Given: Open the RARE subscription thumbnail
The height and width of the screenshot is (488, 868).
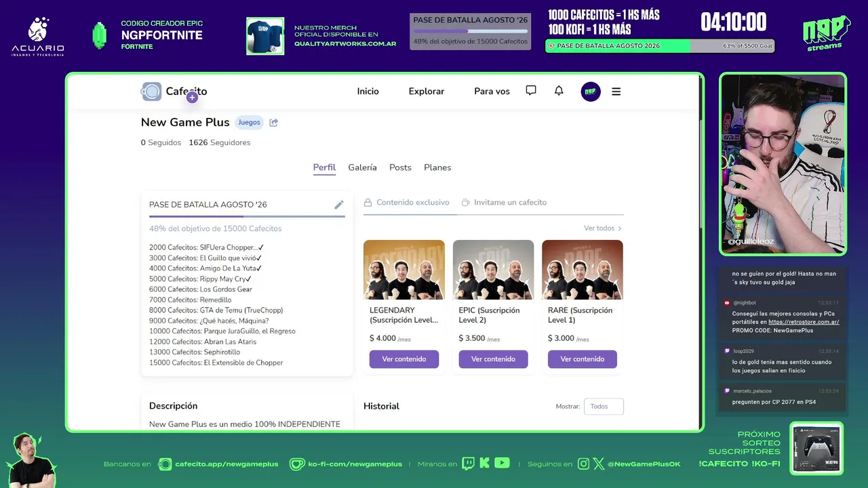Looking at the screenshot, I should pos(583,270).
